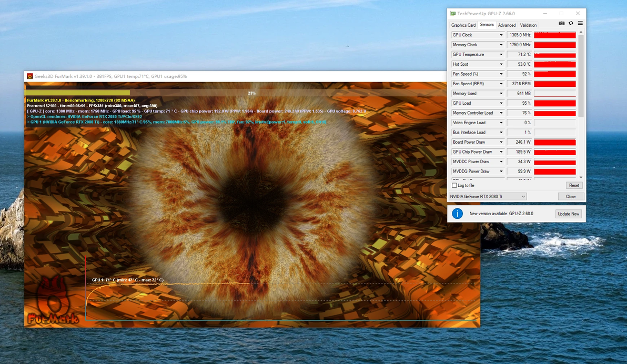Click the 3716 RPM fan speed value

click(x=520, y=84)
